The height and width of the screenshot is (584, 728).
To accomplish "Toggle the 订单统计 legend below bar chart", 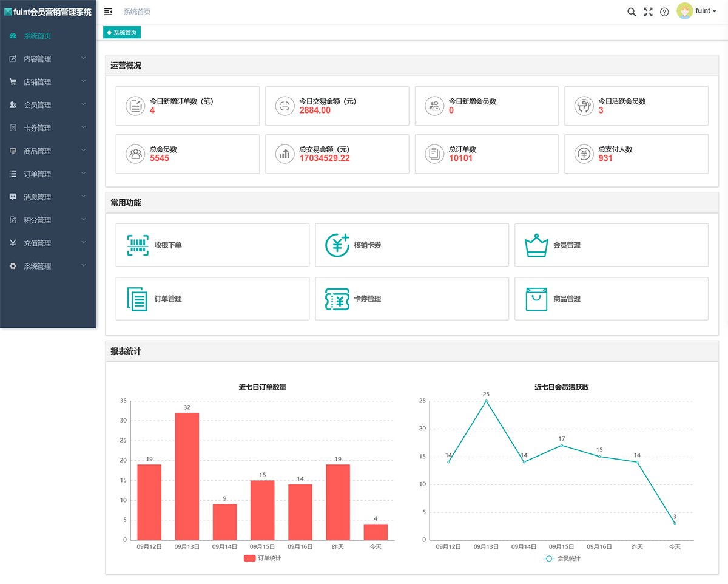I will click(263, 558).
